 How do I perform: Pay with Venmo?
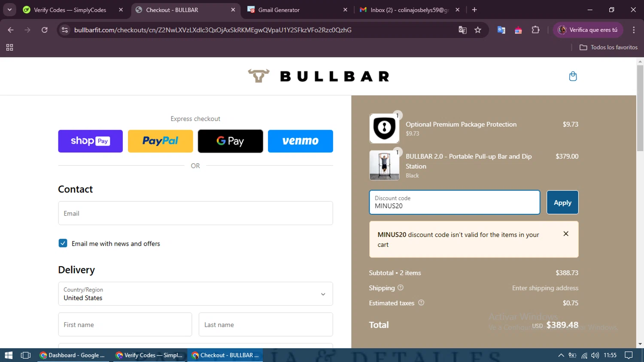pyautogui.click(x=300, y=141)
